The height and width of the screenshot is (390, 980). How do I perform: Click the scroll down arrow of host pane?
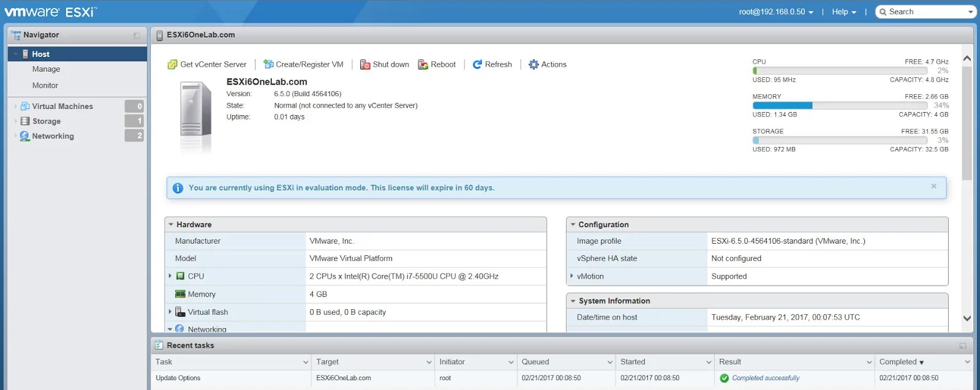click(x=967, y=318)
